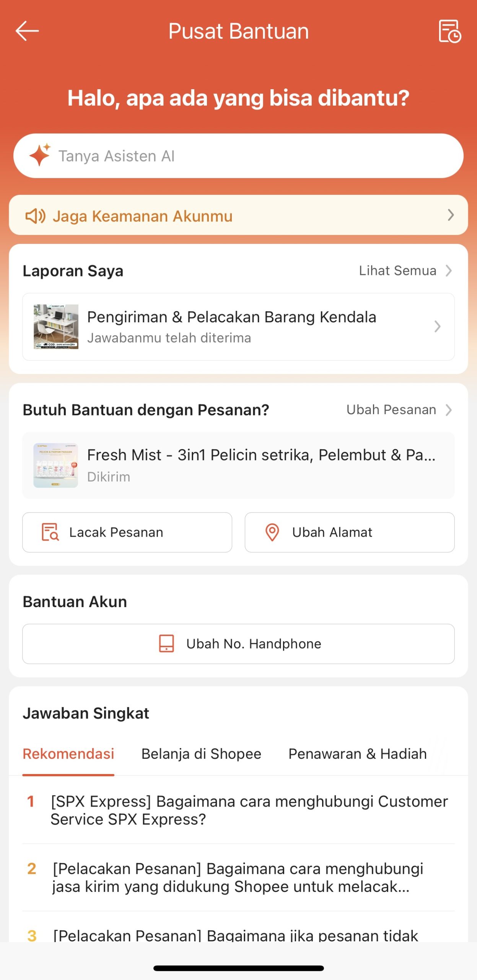This screenshot has height=980, width=477.
Task: Open chevron on Pengiriman & Pelacakan Barang Kendala
Action: [x=437, y=327]
